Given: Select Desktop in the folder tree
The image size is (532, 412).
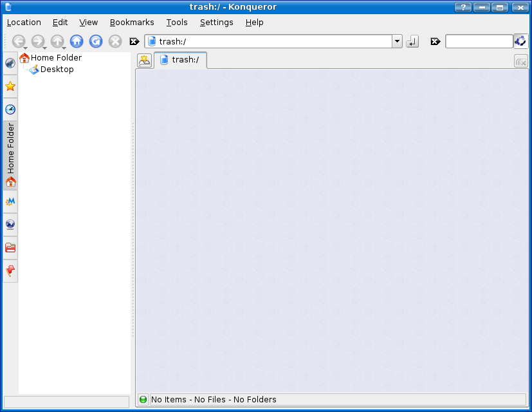Looking at the screenshot, I should tap(57, 70).
